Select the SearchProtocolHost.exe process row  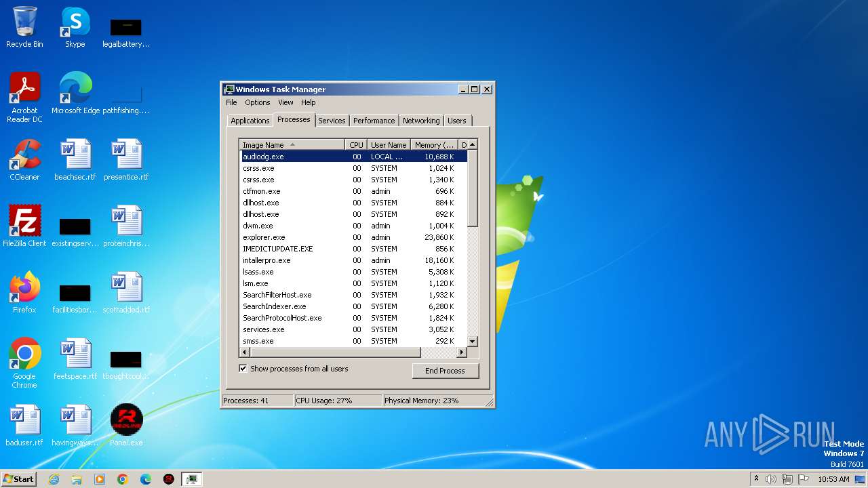353,318
